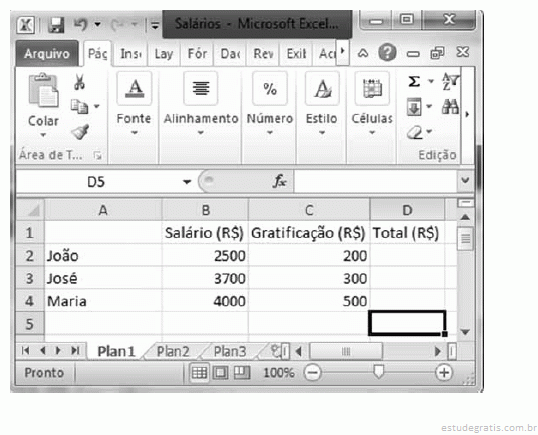Click the Help question mark icon
538x435 pixels.
pyautogui.click(x=387, y=53)
